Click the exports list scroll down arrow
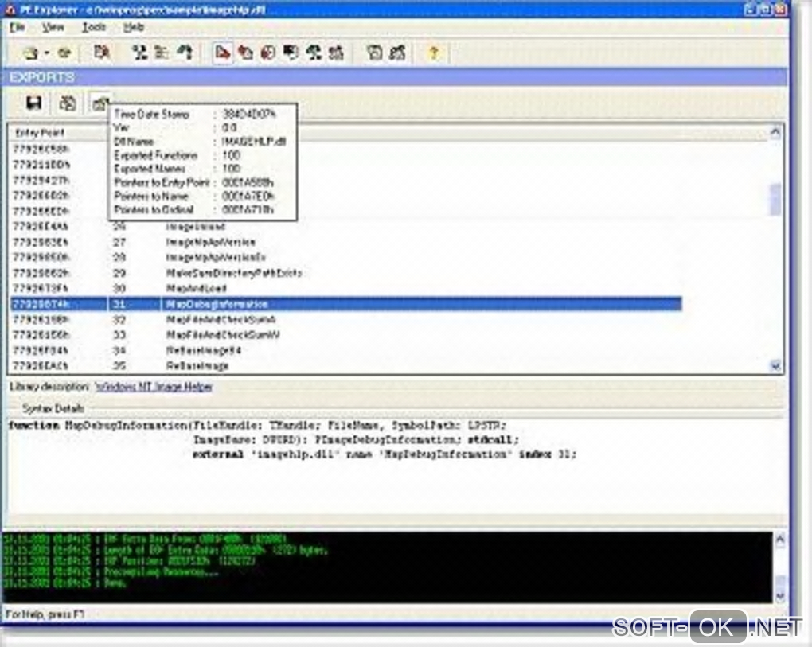Viewport: 812px width, 647px height. pos(775,366)
